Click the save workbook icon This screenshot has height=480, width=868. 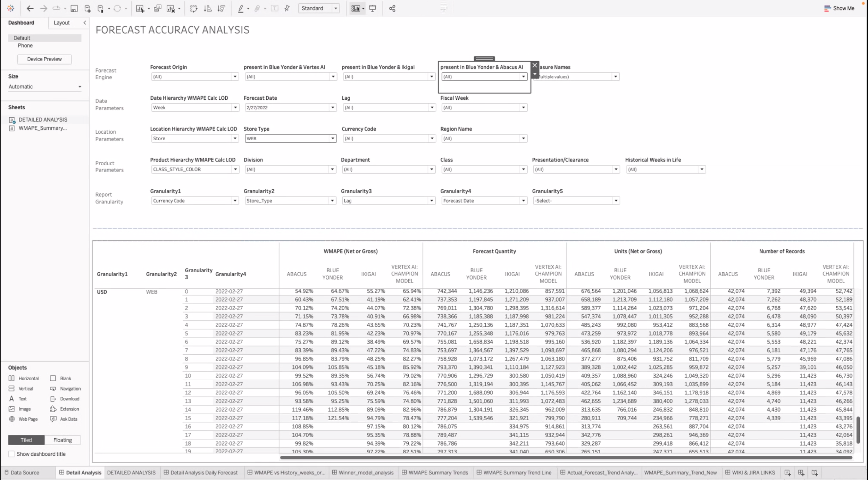click(74, 8)
